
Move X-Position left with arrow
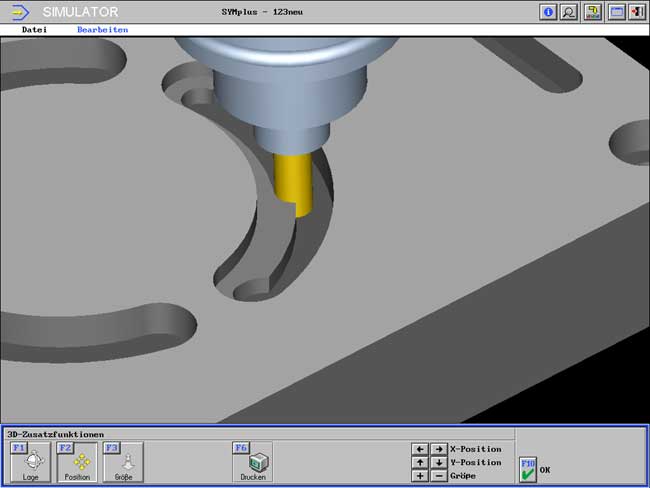pyautogui.click(x=420, y=450)
